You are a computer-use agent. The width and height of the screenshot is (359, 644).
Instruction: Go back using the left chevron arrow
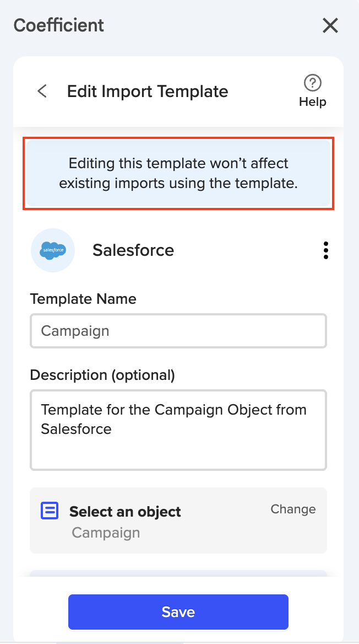tap(42, 91)
